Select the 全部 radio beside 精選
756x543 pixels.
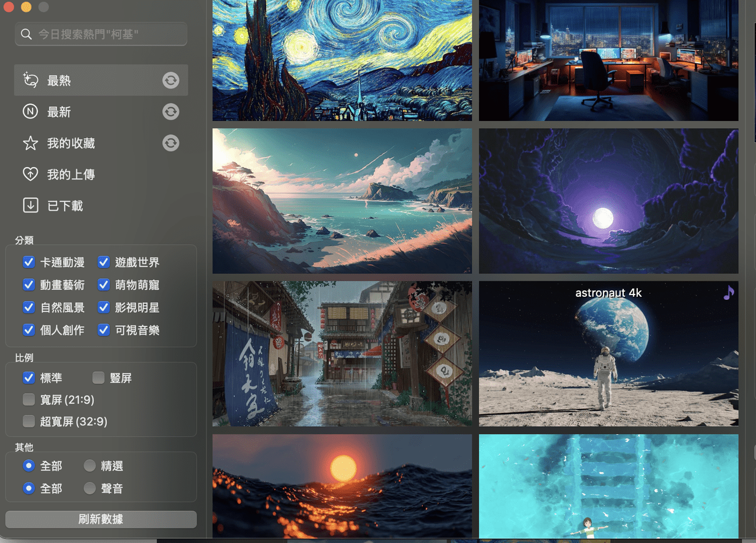[28, 466]
